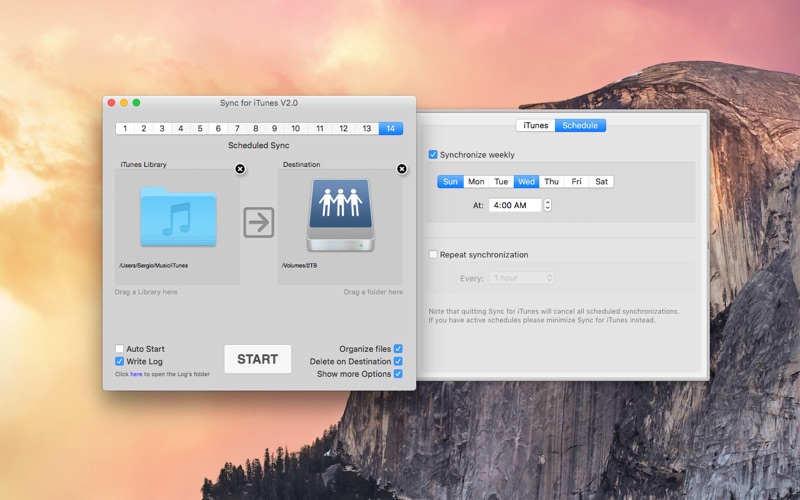Remove Destination volume with its X icon
This screenshot has height=500, width=800.
coord(402,169)
